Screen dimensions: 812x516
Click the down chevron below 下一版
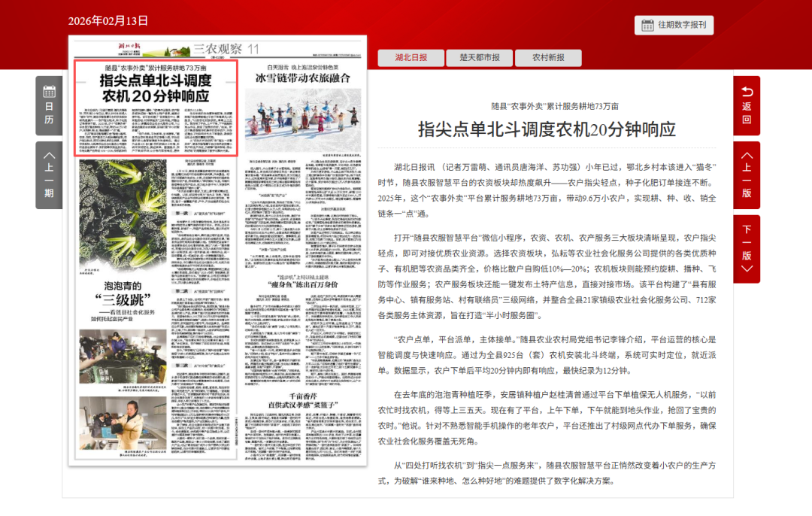(747, 269)
